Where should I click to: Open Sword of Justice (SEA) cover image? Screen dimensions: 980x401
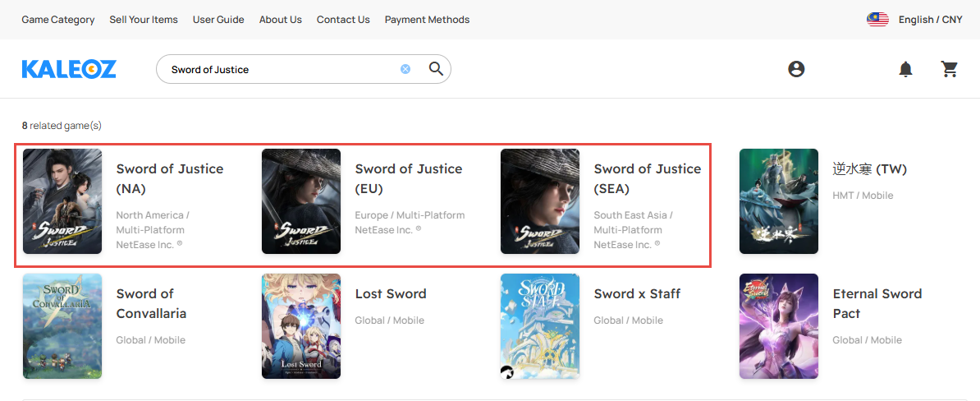(540, 201)
